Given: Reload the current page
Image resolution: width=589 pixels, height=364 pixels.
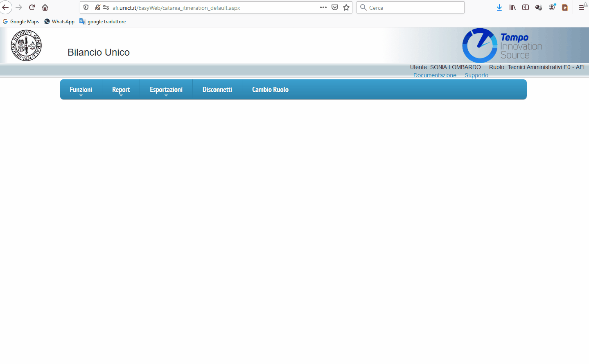Looking at the screenshot, I should 32,7.
